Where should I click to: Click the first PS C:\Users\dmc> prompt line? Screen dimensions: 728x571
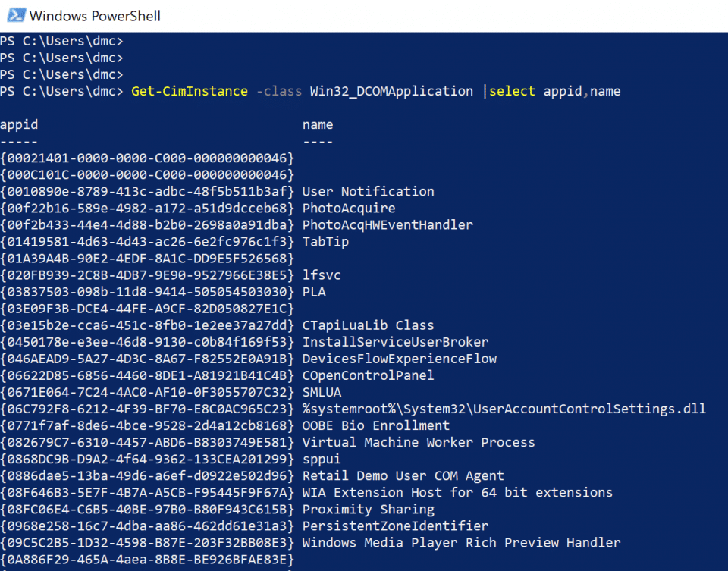[x=61, y=41]
